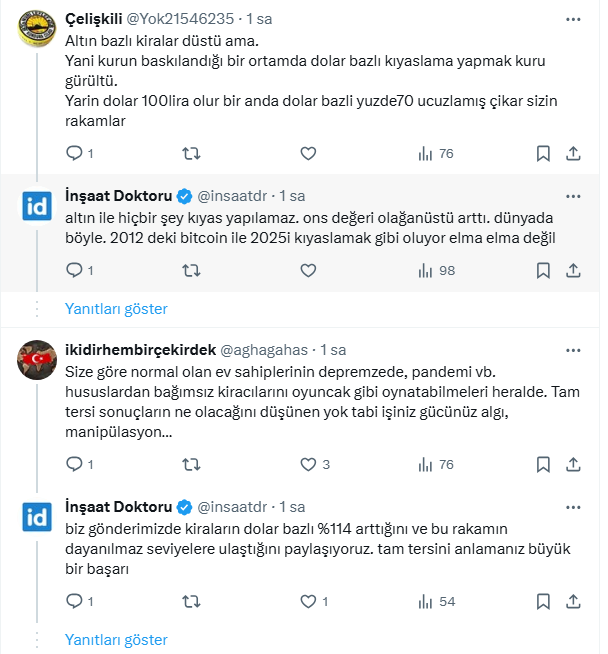The height and width of the screenshot is (654, 608).
Task: Open more options on ikidirhembirçekirdek's tweet
Action: 572,350
